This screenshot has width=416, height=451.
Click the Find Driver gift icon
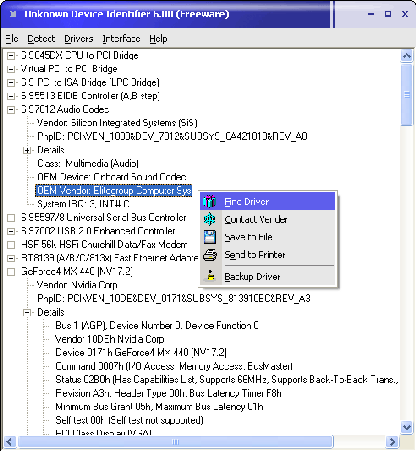[210, 201]
